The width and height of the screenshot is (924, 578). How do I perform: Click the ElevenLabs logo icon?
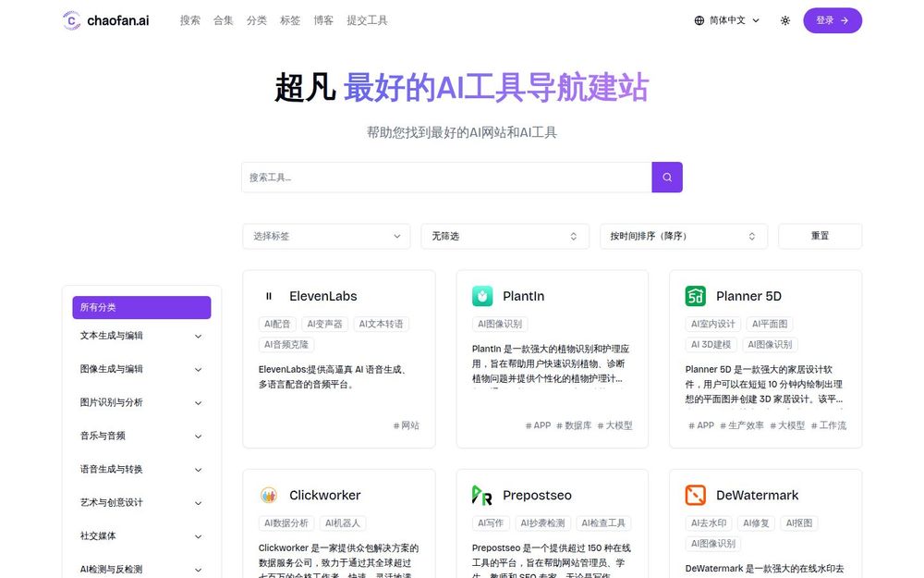click(269, 296)
